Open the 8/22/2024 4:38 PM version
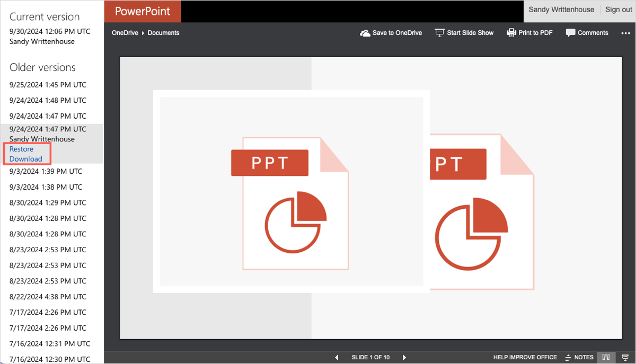This screenshot has height=364, width=636. coord(48,297)
